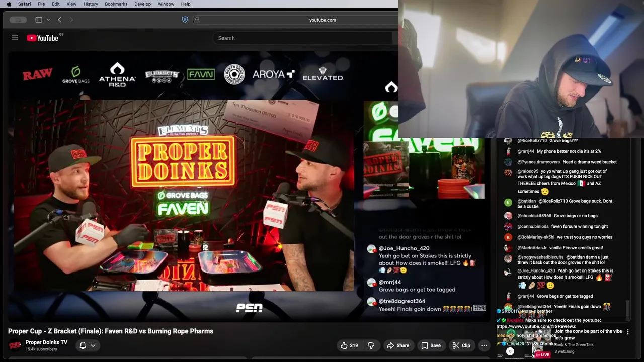644x362 pixels.
Task: Select chat message 'faven forsure winning tonight'
Action: coord(580,226)
